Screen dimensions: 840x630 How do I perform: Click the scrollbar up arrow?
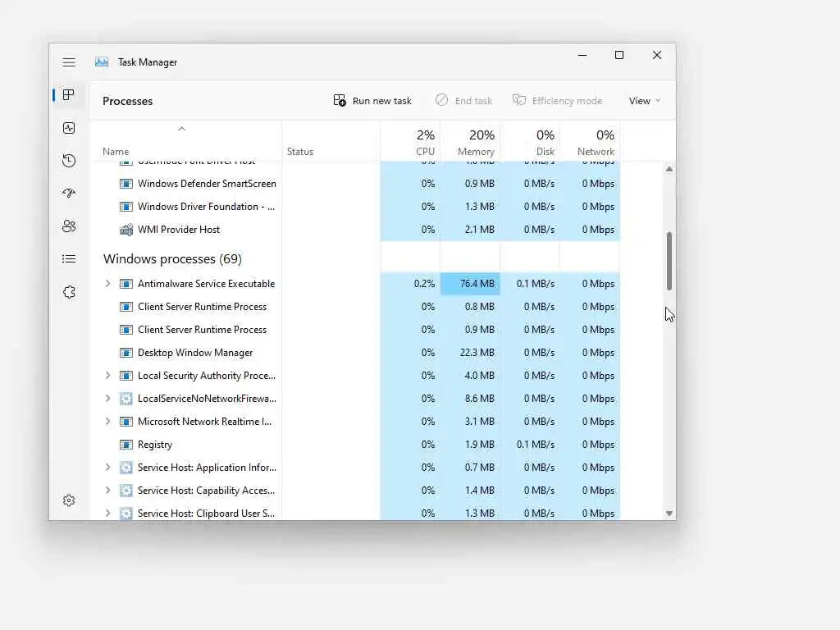click(669, 169)
